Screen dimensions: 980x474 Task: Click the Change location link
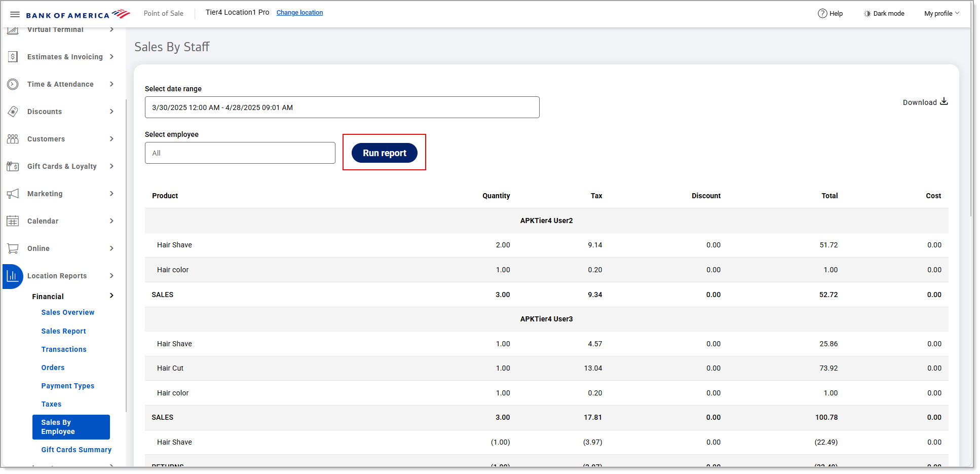[299, 13]
